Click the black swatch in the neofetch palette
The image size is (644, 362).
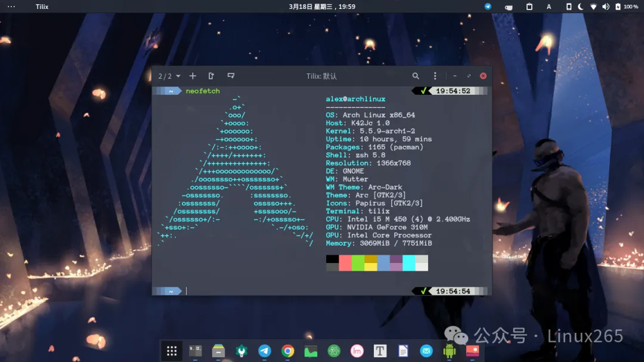tap(332, 259)
